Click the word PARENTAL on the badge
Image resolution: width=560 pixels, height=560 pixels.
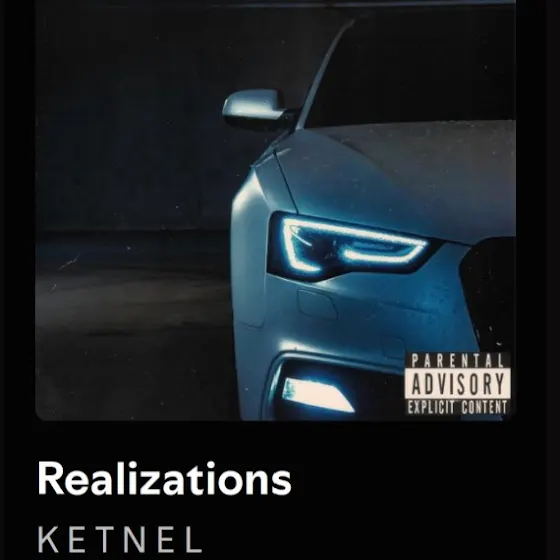[458, 361]
